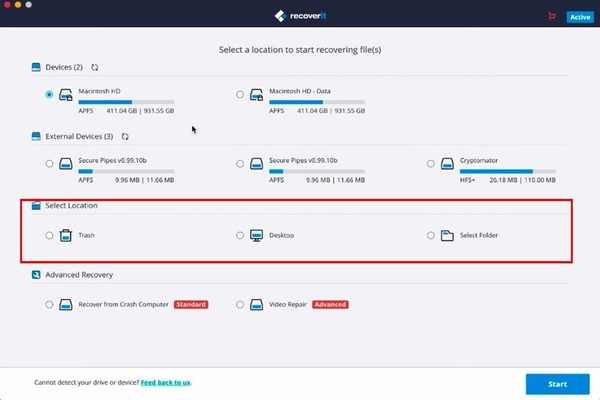Click the Devices section disk icon

click(36, 67)
